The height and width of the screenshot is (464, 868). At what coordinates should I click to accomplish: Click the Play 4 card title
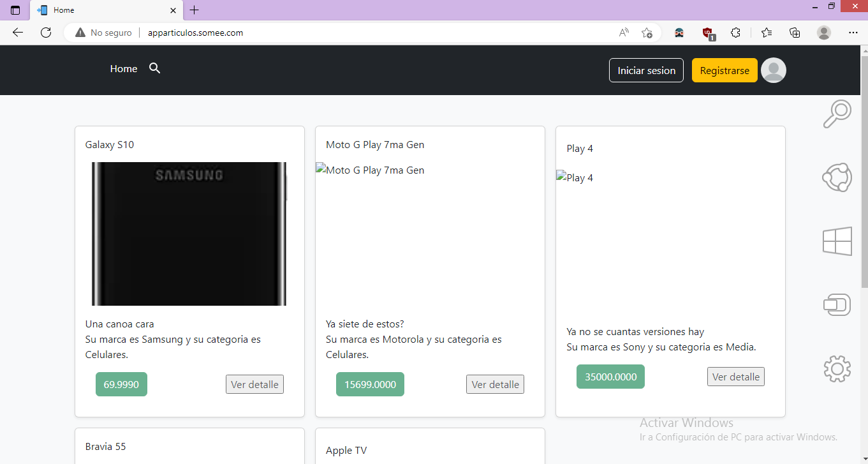pyautogui.click(x=580, y=149)
